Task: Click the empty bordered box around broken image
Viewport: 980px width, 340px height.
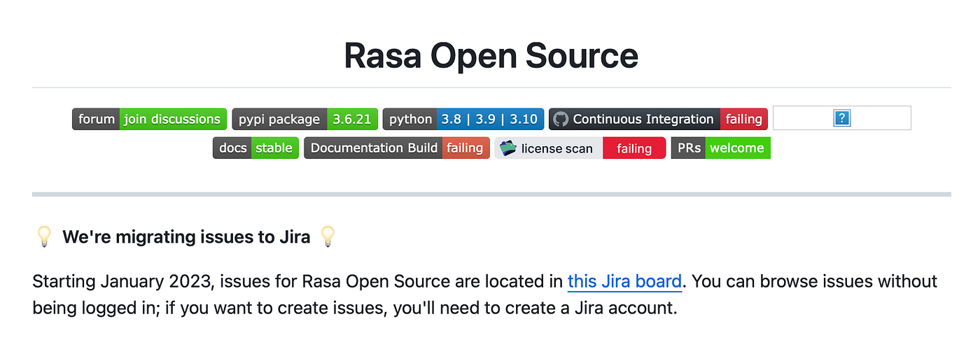Action: [842, 118]
